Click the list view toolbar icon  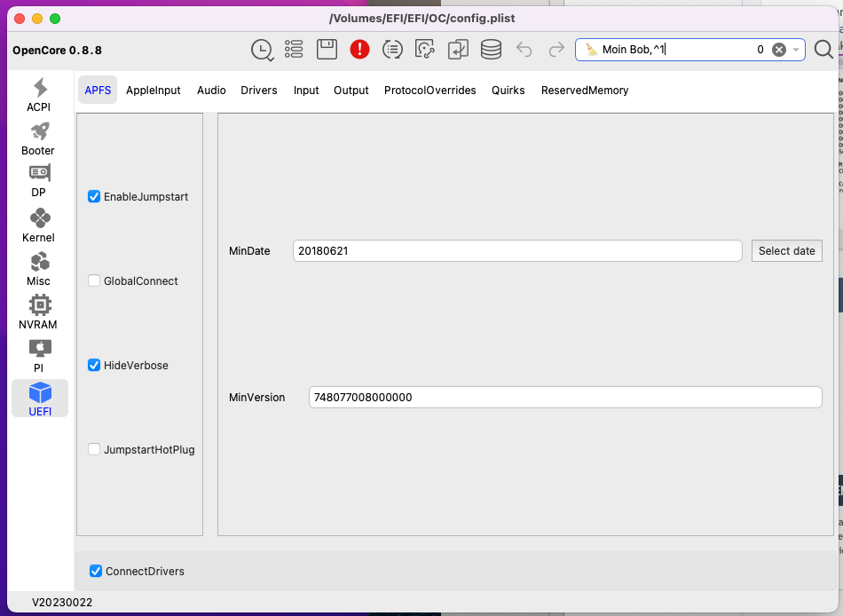[294, 50]
